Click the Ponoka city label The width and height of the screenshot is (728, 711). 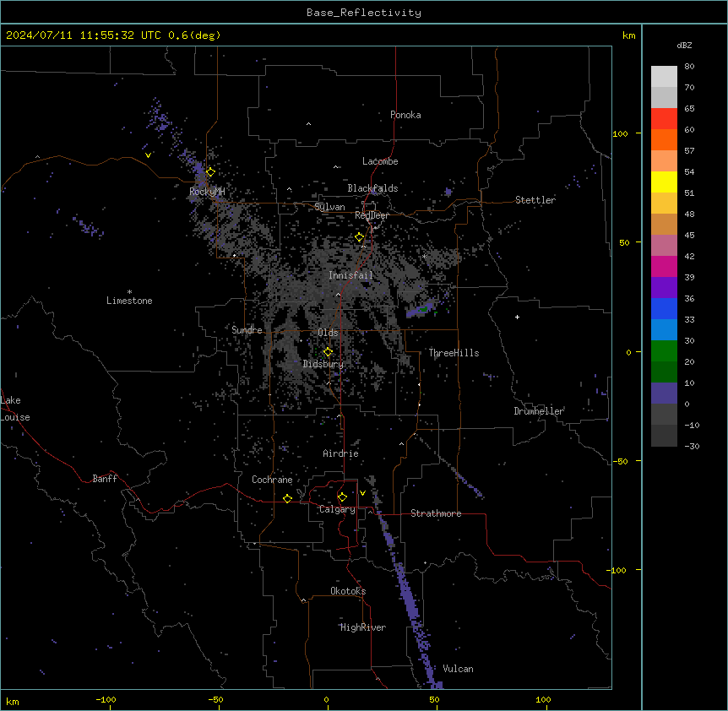[x=405, y=115]
